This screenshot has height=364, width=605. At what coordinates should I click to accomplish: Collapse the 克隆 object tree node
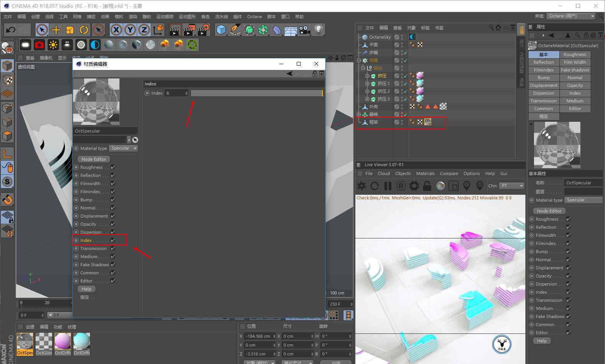(359, 60)
